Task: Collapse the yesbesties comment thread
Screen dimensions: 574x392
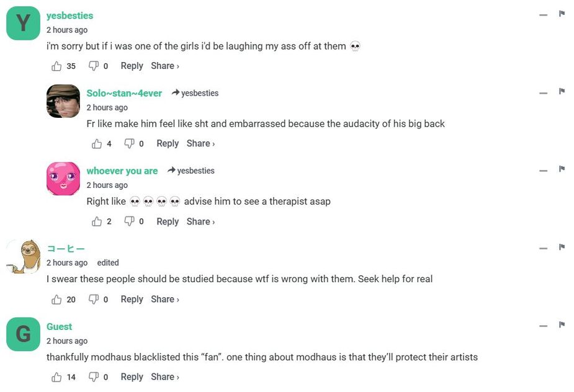Action: coord(544,15)
